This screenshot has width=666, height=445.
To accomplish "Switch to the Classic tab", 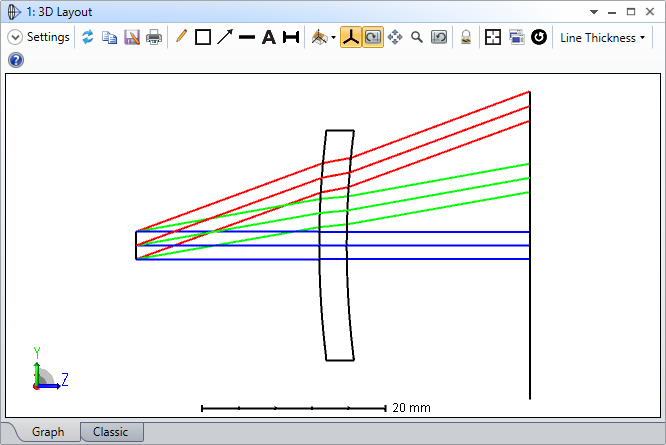I will [110, 432].
